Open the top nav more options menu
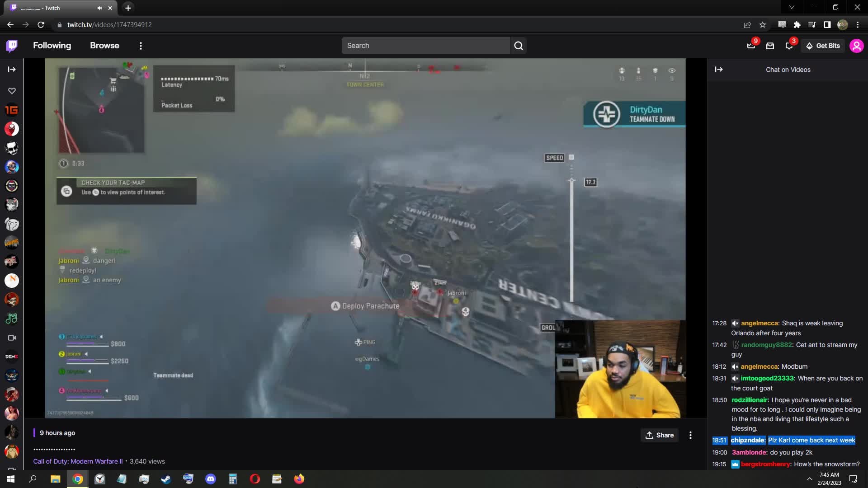This screenshot has width=868, height=488. tap(141, 46)
